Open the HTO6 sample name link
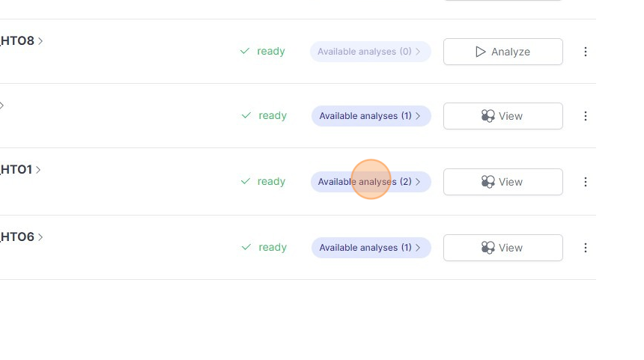This screenshot has width=644, height=360. (19, 237)
